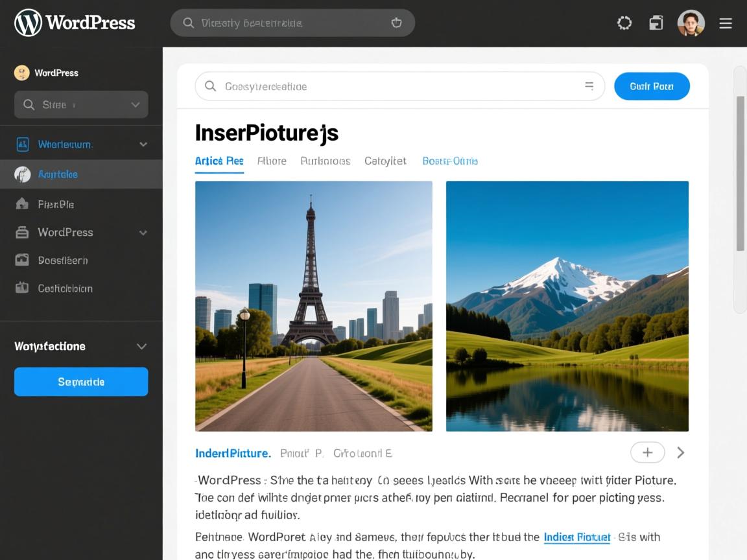
Task: Select the Catoyltet tab
Action: tap(385, 161)
